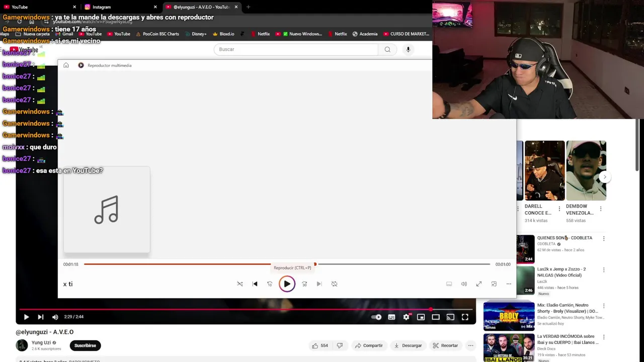
Task: Open Yung Uzi channel avatar
Action: [22, 345]
